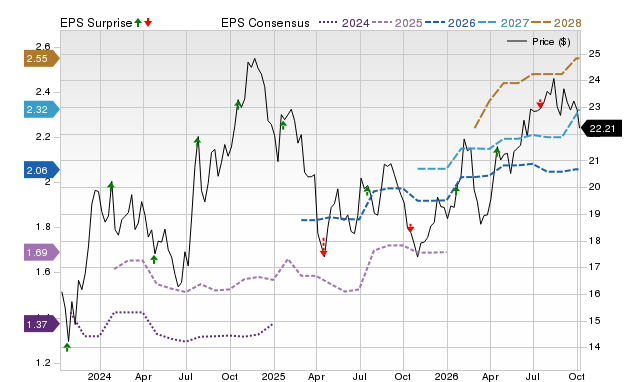
Task: Click the green surprise arrow just after the 2025 mark
Action: (283, 125)
